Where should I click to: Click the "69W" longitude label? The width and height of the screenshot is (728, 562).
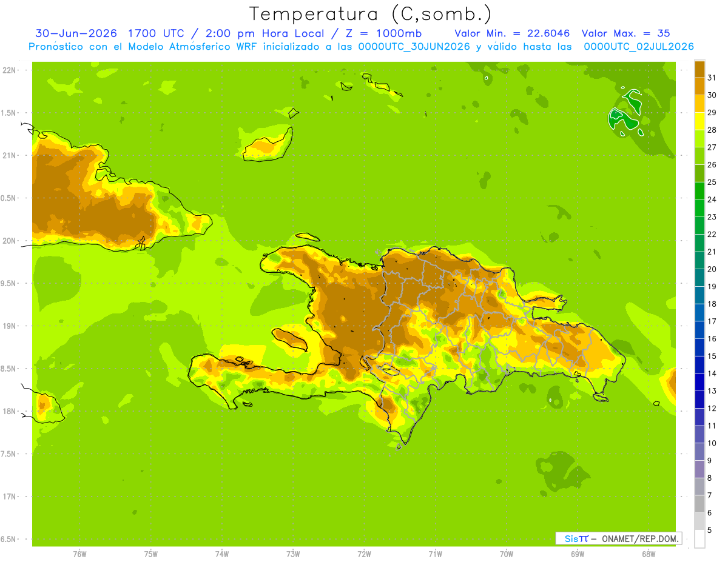[x=578, y=554]
